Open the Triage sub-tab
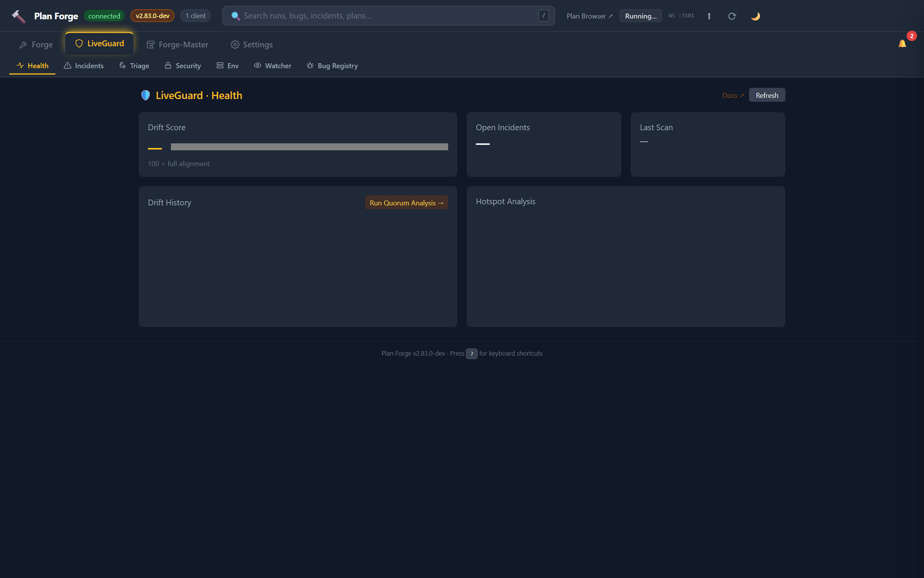924x578 pixels. [134, 66]
